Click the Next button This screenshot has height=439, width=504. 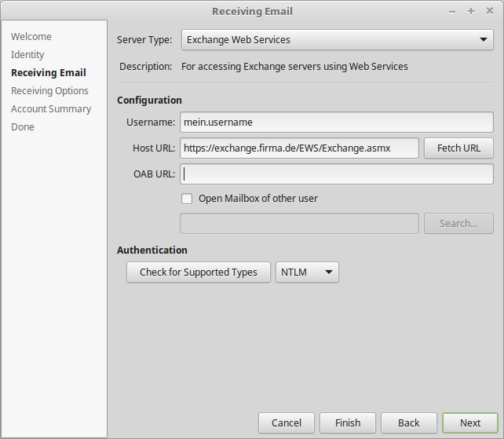click(469, 423)
